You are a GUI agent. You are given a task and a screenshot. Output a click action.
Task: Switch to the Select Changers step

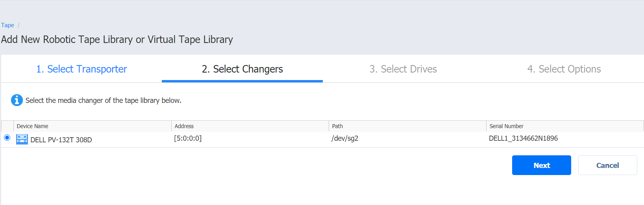242,69
